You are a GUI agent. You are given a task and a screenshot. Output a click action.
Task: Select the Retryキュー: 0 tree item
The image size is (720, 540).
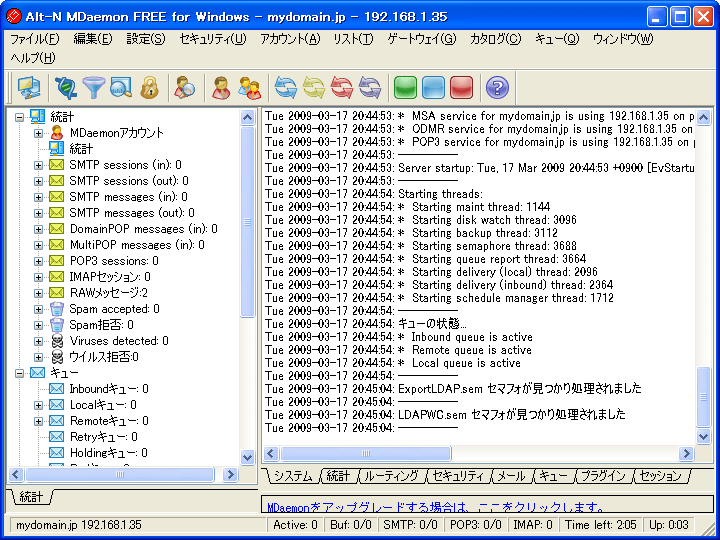pos(104,437)
